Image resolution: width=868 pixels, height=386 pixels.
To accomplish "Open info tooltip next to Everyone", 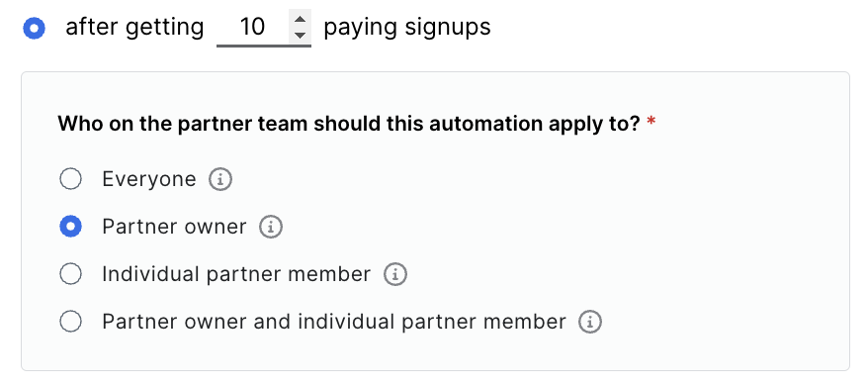I will [220, 180].
